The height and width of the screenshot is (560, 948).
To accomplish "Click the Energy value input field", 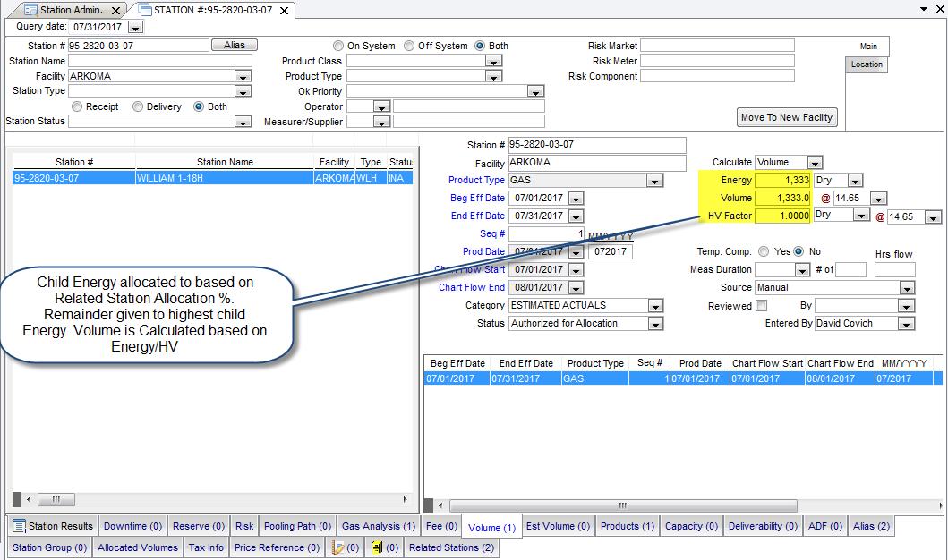I will [783, 181].
